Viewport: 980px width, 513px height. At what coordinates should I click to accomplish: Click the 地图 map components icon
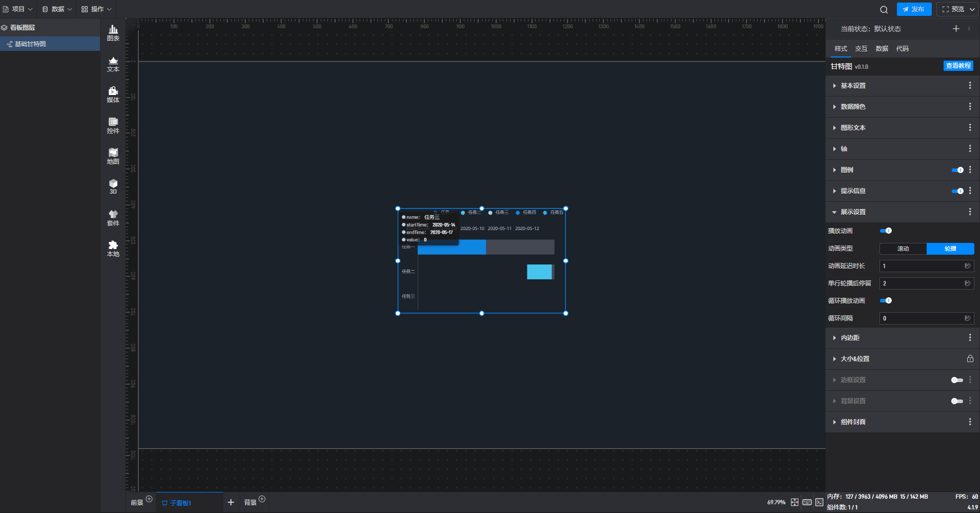(x=113, y=156)
